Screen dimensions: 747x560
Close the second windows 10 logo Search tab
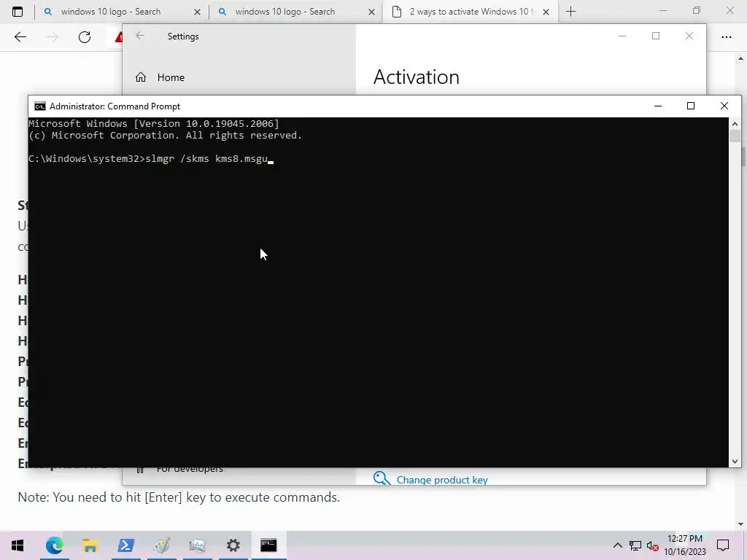(x=371, y=12)
